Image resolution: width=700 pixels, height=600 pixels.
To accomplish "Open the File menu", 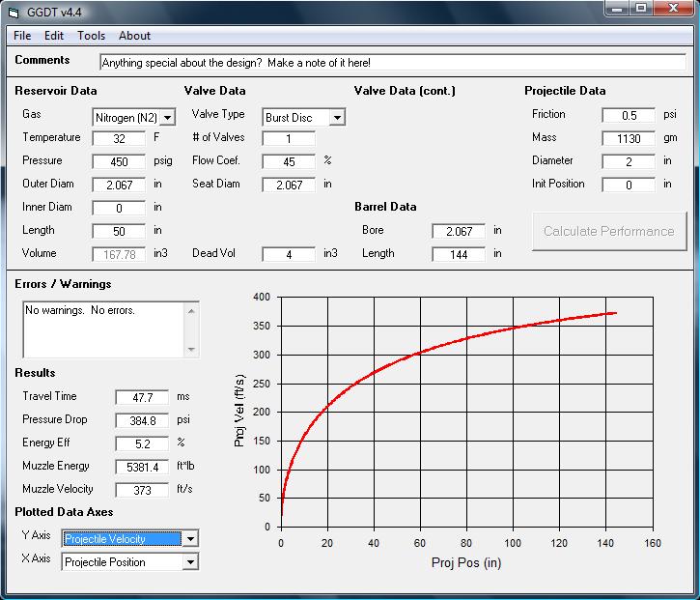I will pos(22,36).
